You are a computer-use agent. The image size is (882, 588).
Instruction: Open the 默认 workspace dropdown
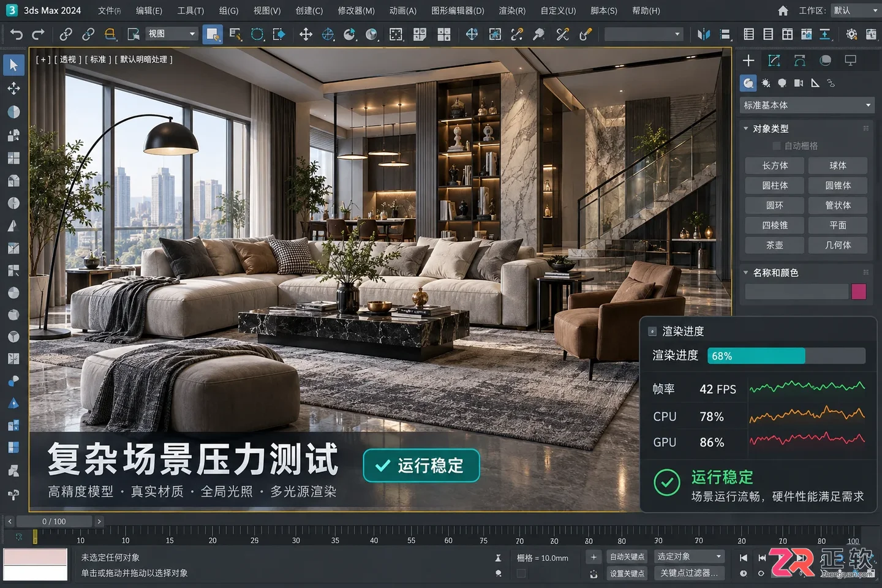[855, 10]
